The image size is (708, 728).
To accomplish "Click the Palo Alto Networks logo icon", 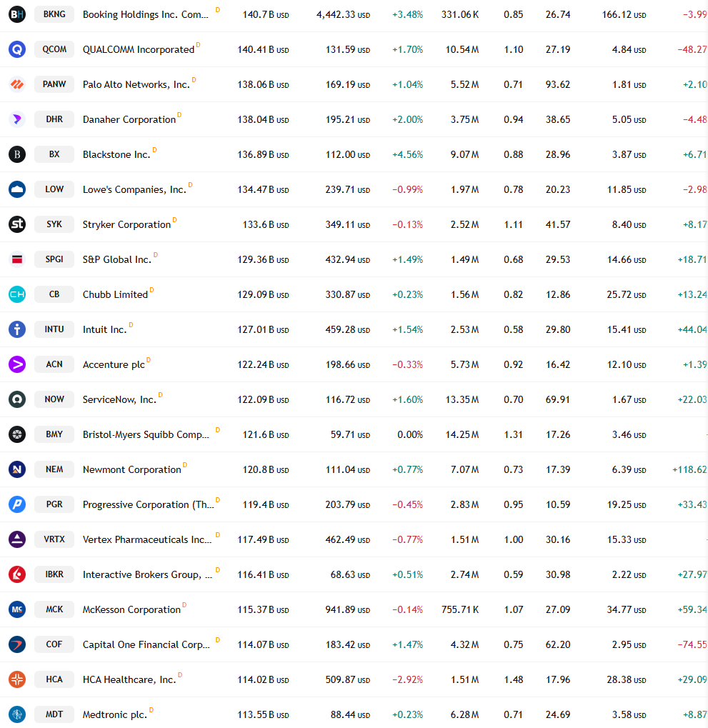I will [17, 84].
